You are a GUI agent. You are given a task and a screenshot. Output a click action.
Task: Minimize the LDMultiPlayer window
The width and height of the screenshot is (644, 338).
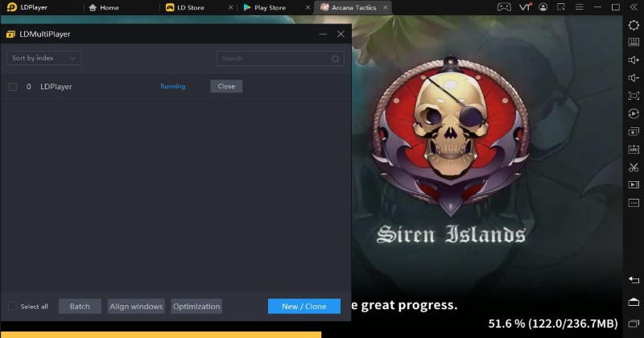click(x=324, y=34)
